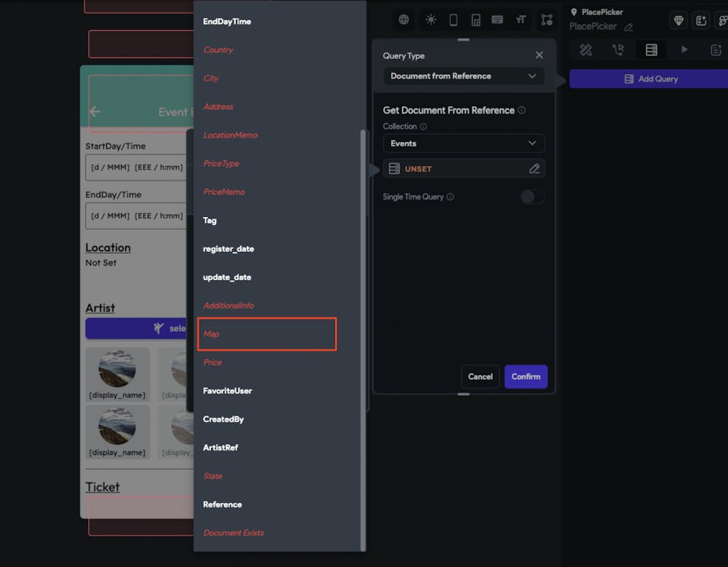Close the Query Type popup with X

coord(539,55)
